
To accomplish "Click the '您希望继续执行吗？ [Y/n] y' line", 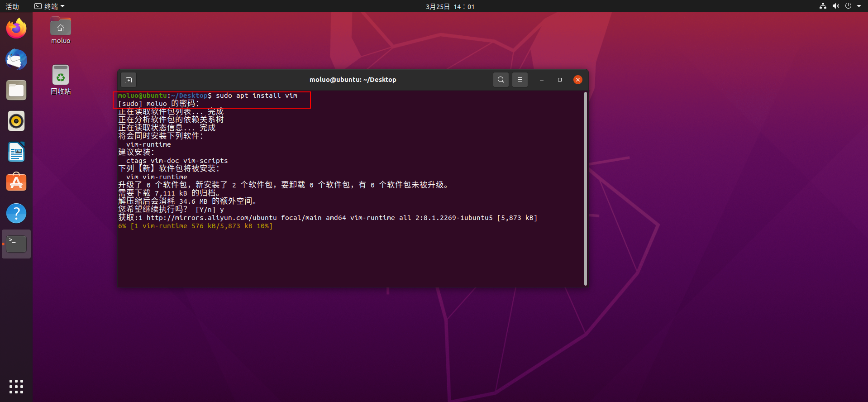I will tap(171, 210).
